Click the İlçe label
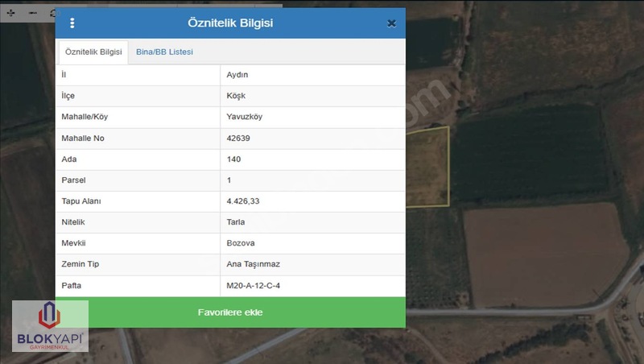The width and height of the screenshot is (644, 364). click(68, 96)
